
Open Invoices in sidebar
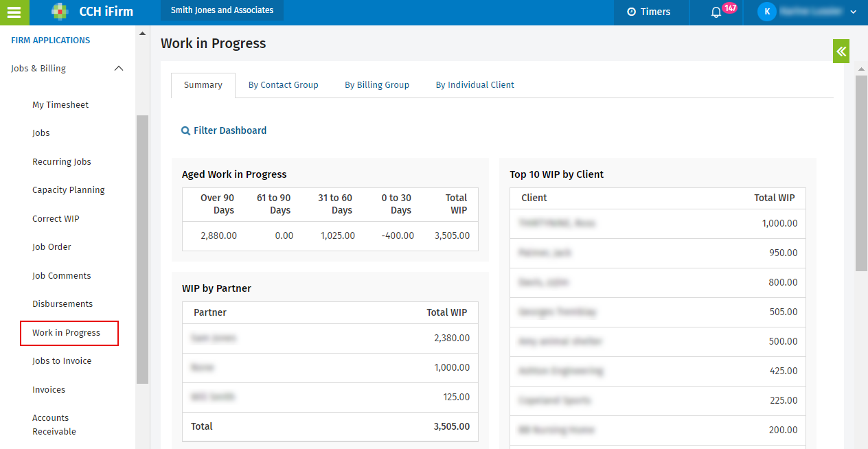pyautogui.click(x=49, y=390)
